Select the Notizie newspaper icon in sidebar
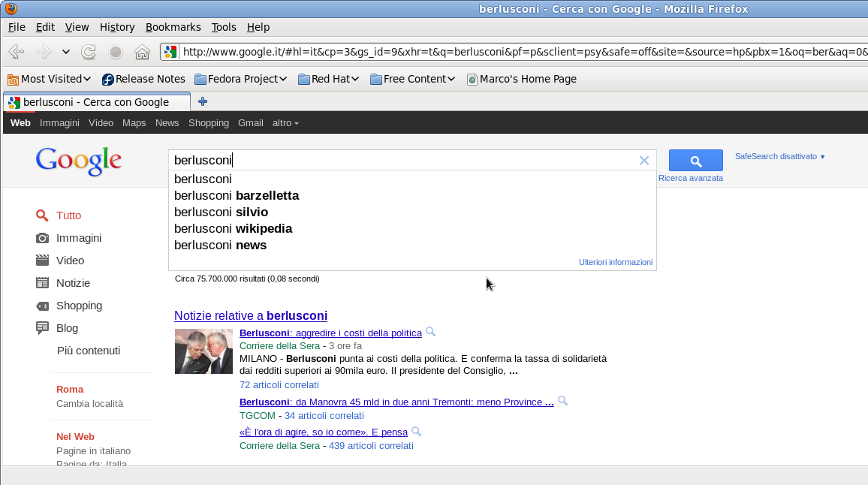The image size is (868, 485). 42,283
